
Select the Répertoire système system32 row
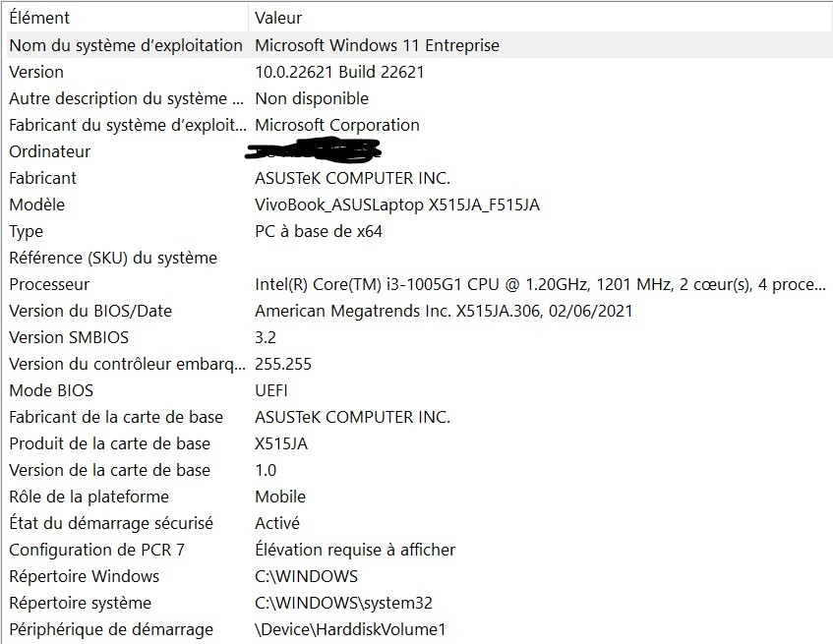418,603
